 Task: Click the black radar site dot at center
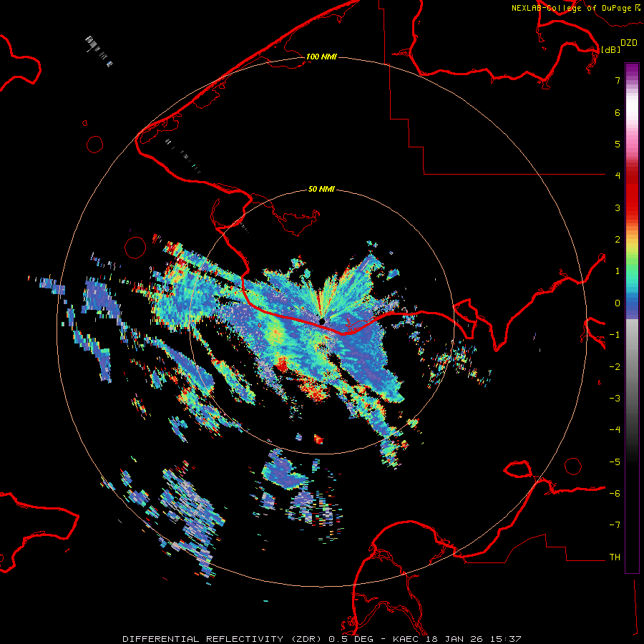point(322,321)
